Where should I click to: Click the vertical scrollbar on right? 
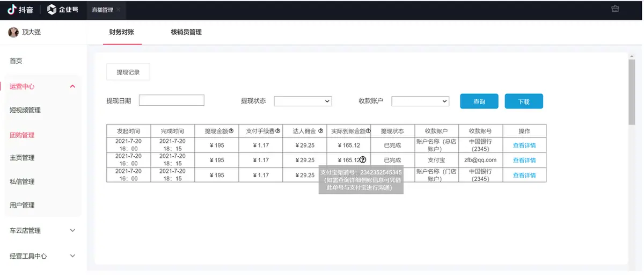tap(632, 91)
